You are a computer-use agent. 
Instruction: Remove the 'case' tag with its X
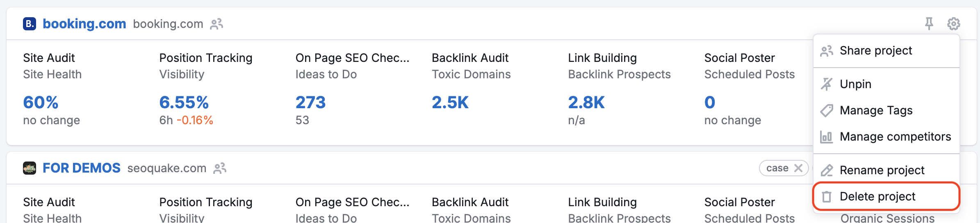(798, 168)
